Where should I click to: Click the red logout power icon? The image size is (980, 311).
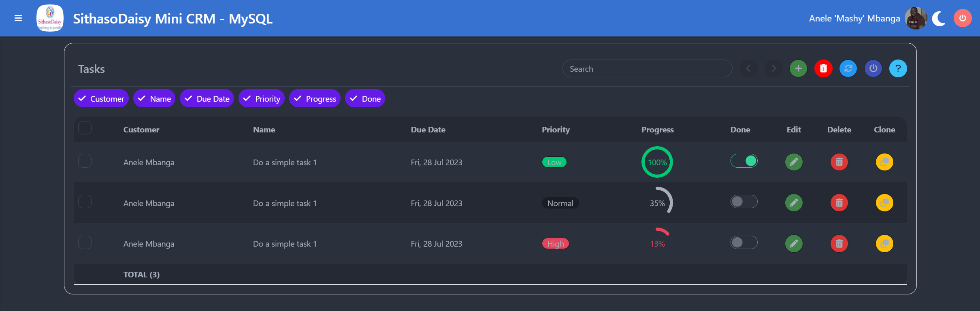point(963,18)
